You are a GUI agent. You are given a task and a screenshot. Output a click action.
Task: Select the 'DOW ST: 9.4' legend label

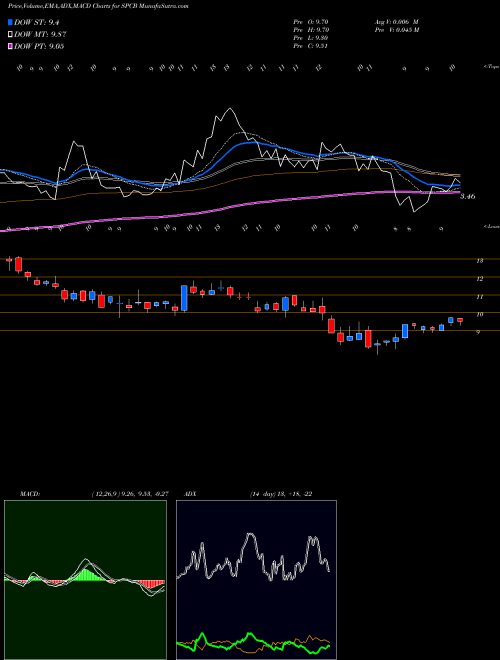35,22
